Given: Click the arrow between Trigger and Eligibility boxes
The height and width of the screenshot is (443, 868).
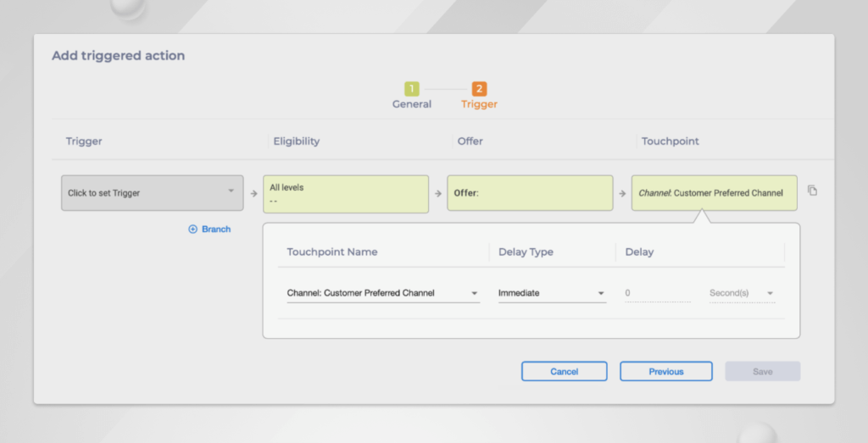Looking at the screenshot, I should tap(253, 194).
